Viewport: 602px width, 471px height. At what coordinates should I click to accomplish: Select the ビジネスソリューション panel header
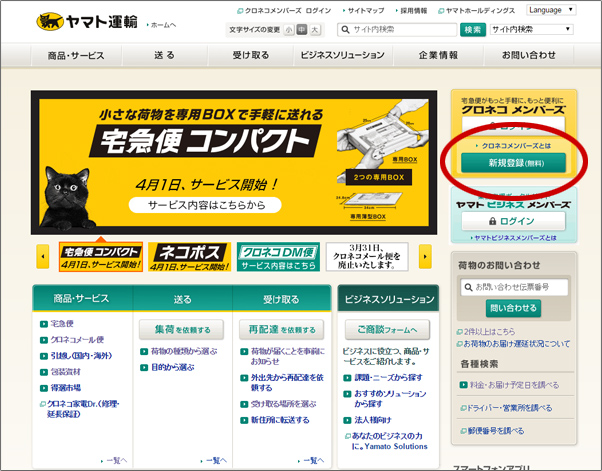[x=389, y=299]
